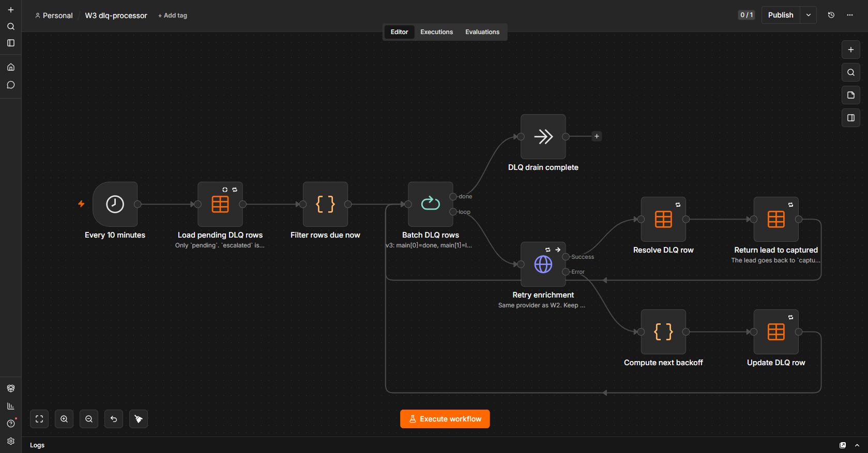
Task: Open the Compute next backoff code node
Action: tap(663, 332)
